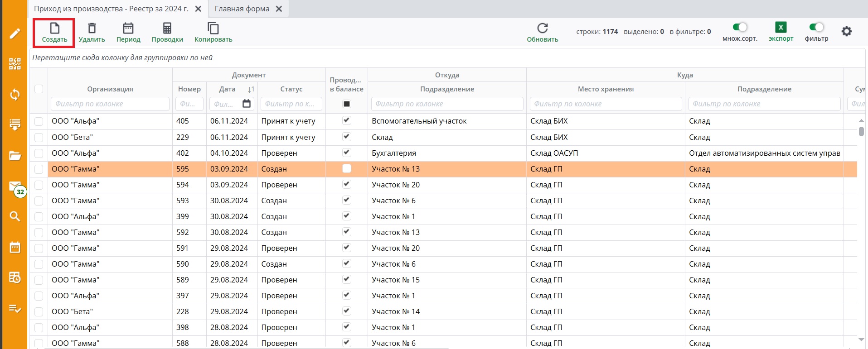Open the Период calendar tool
The width and height of the screenshot is (868, 349).
128,29
